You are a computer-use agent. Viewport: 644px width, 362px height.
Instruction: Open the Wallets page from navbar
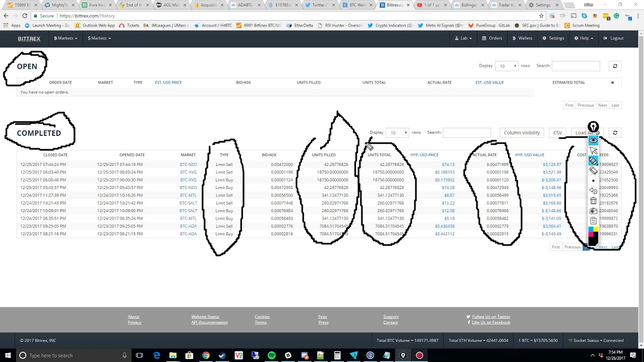click(522, 38)
